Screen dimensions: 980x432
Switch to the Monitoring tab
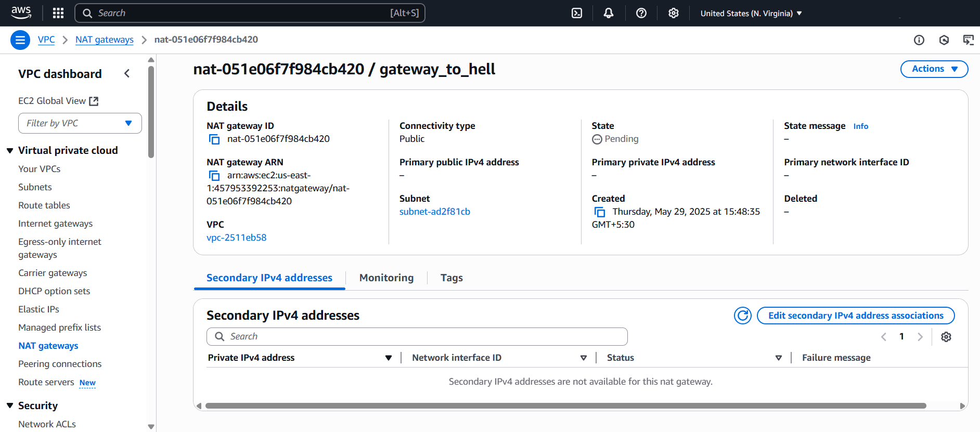coord(386,278)
